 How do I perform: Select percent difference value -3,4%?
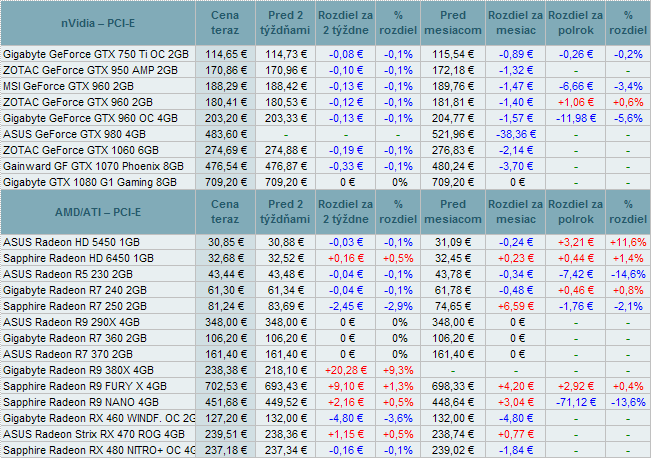628,86
